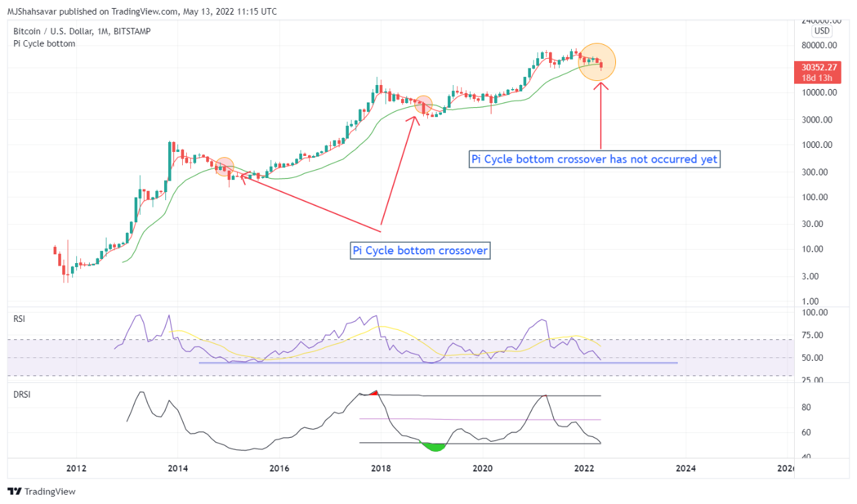Toggle the USD currency unit on price scale

pyautogui.click(x=822, y=31)
